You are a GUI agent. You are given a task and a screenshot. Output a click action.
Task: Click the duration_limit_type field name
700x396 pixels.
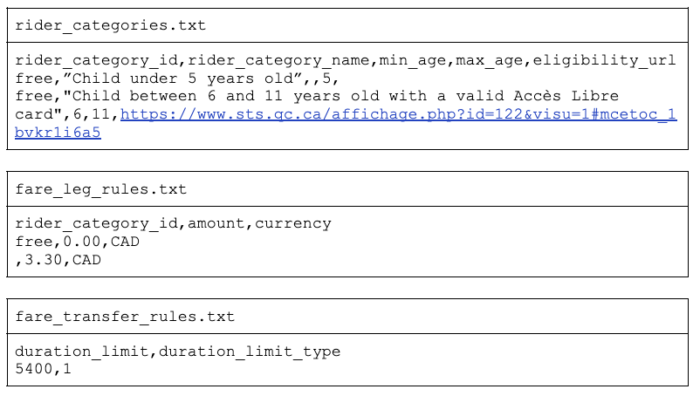pos(250,351)
